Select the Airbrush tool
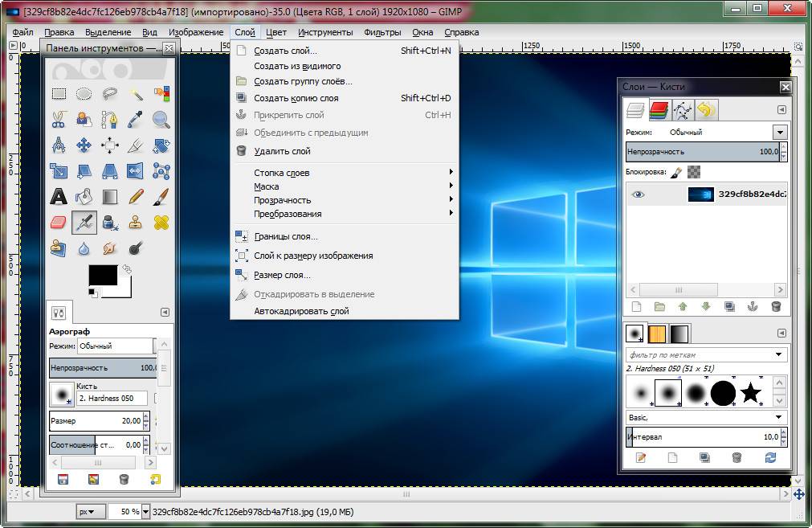The width and height of the screenshot is (812, 528). point(84,223)
